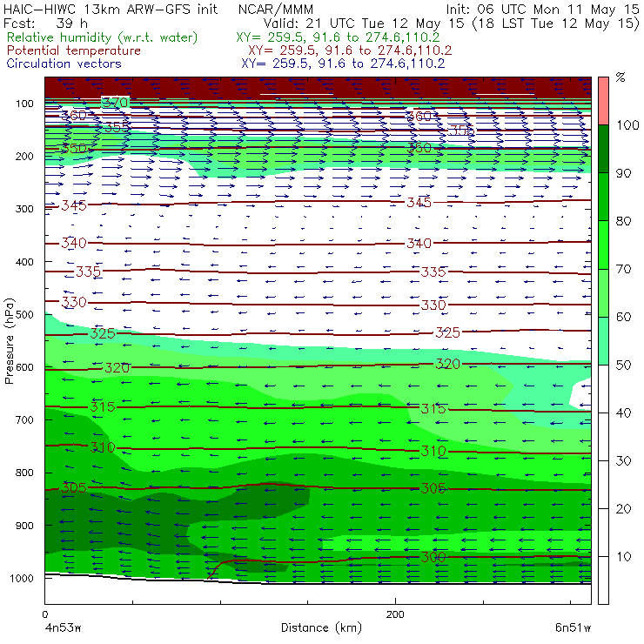
Task: Click the '90' colorbar tick label
Action: [x=623, y=173]
